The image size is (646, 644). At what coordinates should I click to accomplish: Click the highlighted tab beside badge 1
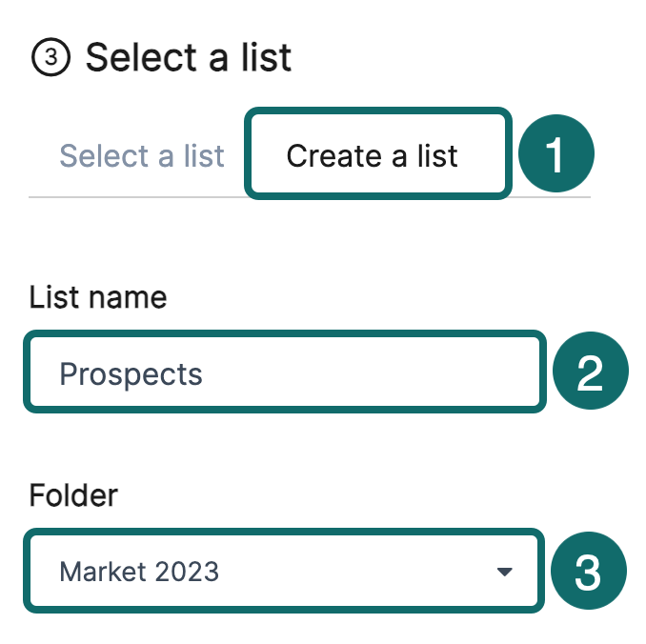coord(373,155)
